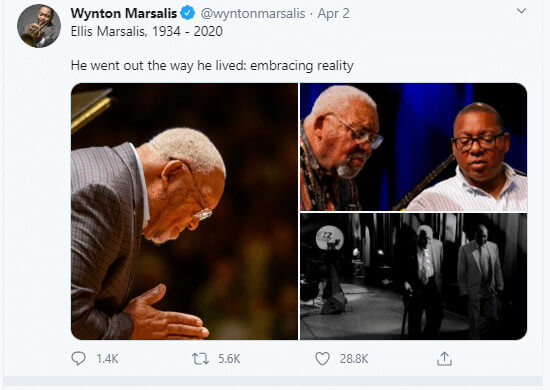Open the large photo of man bowing

[x=184, y=211]
